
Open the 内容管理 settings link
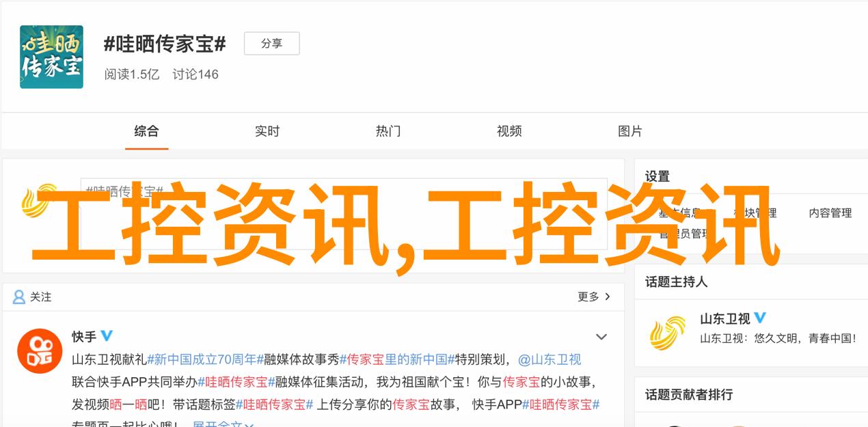pos(830,213)
